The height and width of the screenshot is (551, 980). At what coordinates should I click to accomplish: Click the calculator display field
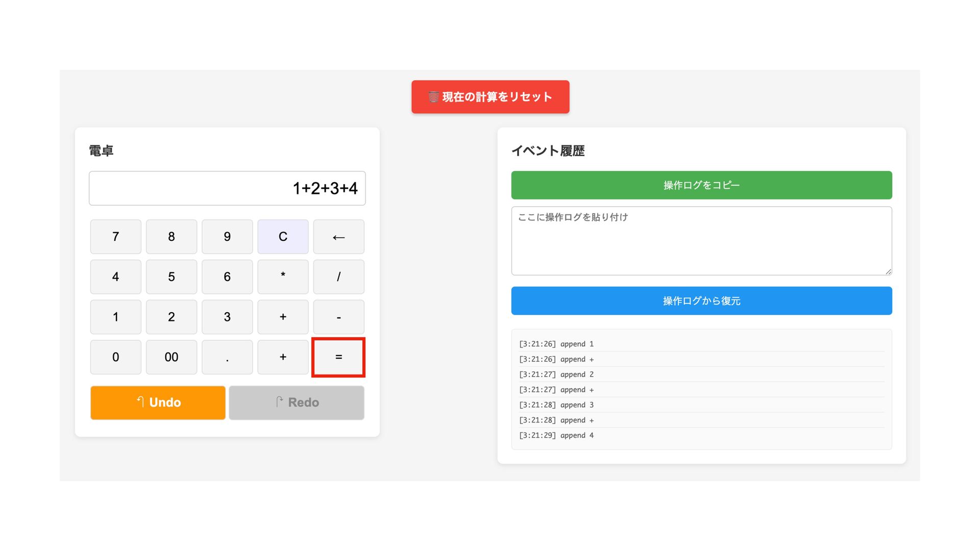(227, 188)
